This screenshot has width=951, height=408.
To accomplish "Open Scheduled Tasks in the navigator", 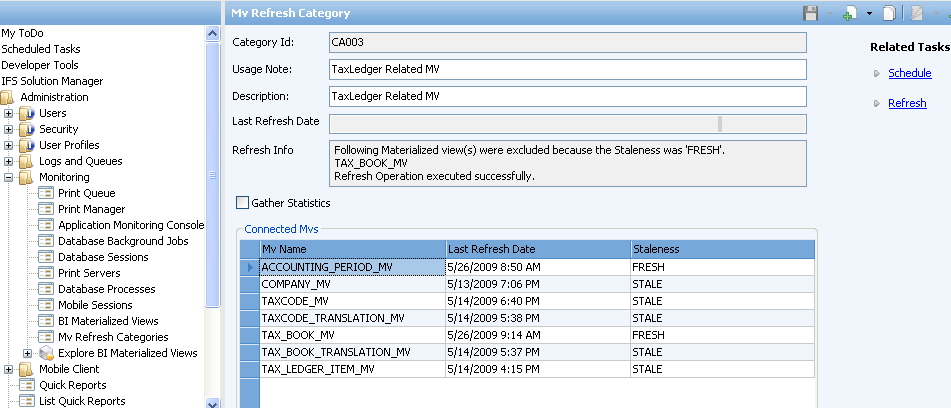I will pyautogui.click(x=41, y=49).
